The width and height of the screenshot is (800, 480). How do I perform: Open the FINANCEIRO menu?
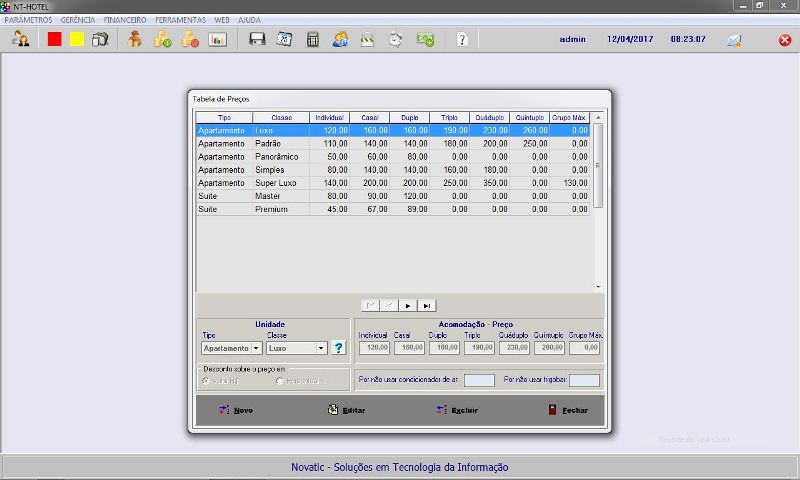(125, 20)
